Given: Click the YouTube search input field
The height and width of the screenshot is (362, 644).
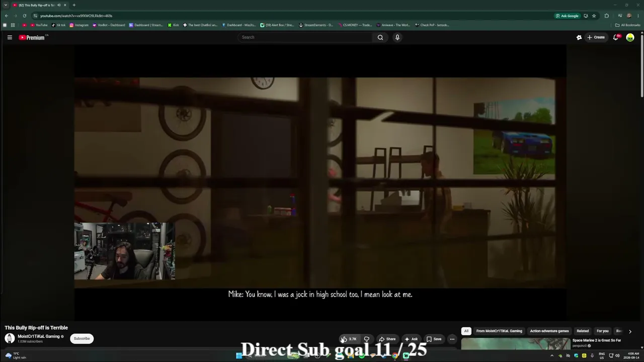Looking at the screenshot, I should [x=305, y=37].
